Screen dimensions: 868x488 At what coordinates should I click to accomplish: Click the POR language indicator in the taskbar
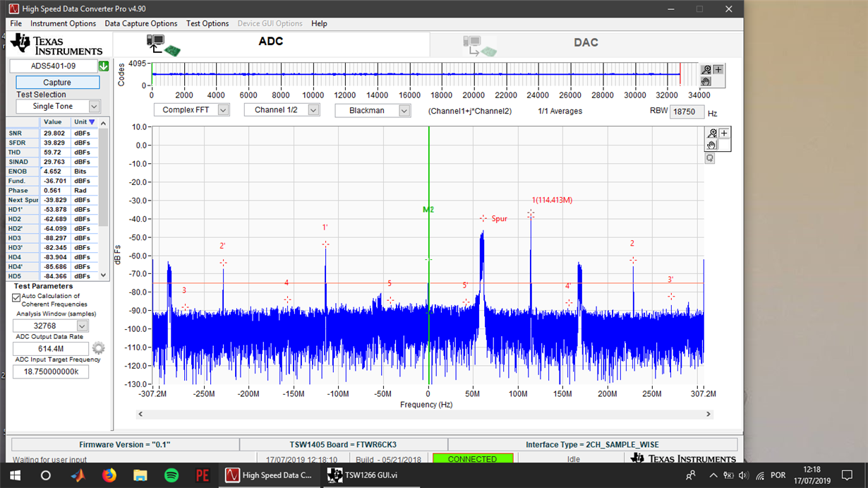coord(778,475)
